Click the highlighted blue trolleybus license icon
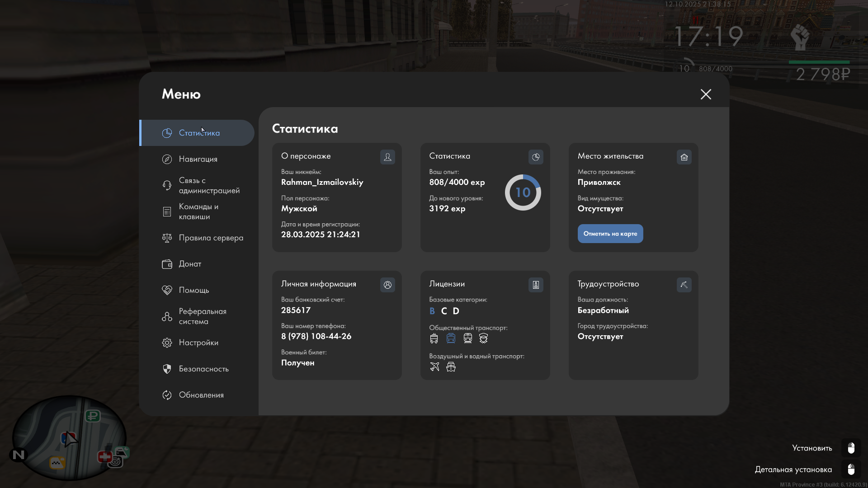868x488 pixels. point(451,338)
